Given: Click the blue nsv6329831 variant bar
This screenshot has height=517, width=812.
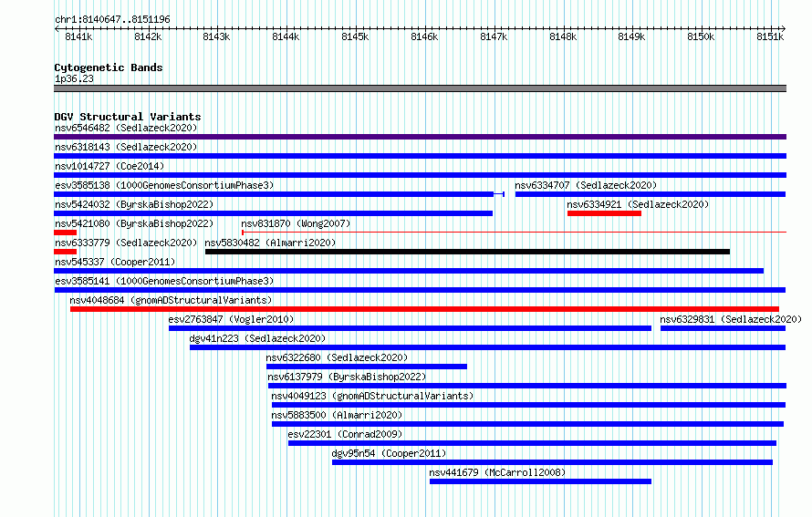Looking at the screenshot, I should pyautogui.click(x=723, y=328).
